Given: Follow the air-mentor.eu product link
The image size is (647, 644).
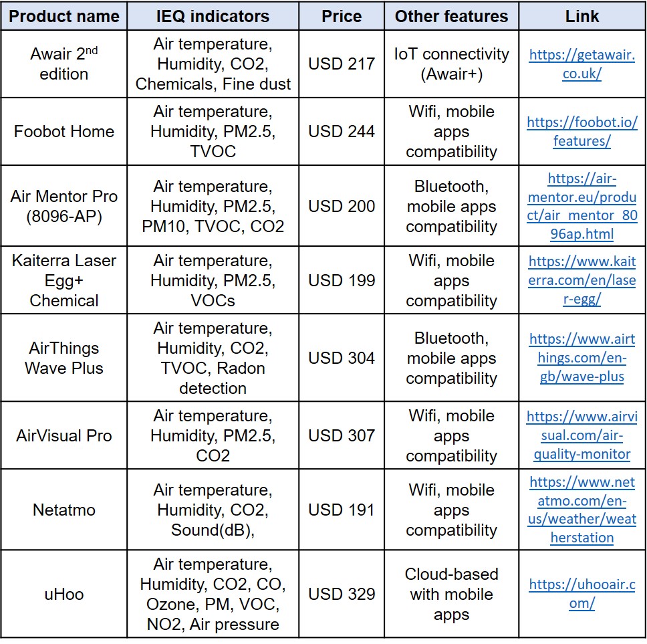Looking at the screenshot, I should pos(581,206).
